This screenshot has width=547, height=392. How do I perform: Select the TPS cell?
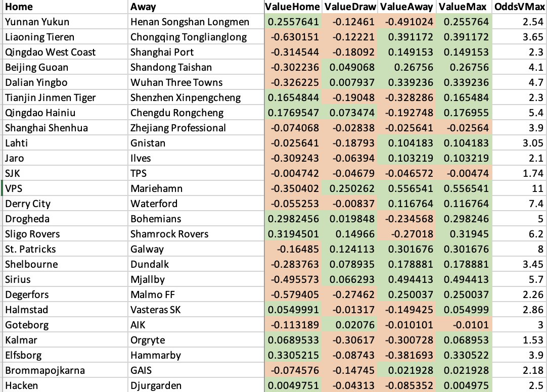click(196, 173)
